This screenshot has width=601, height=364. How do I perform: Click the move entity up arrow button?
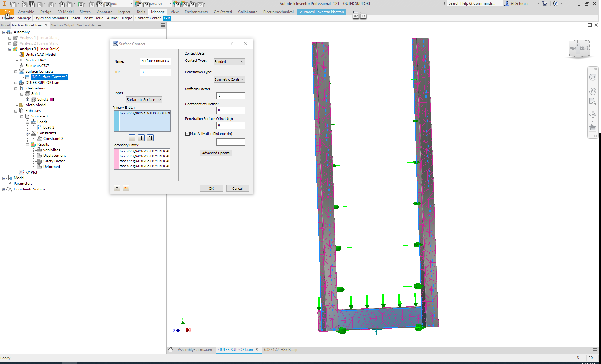pos(132,137)
